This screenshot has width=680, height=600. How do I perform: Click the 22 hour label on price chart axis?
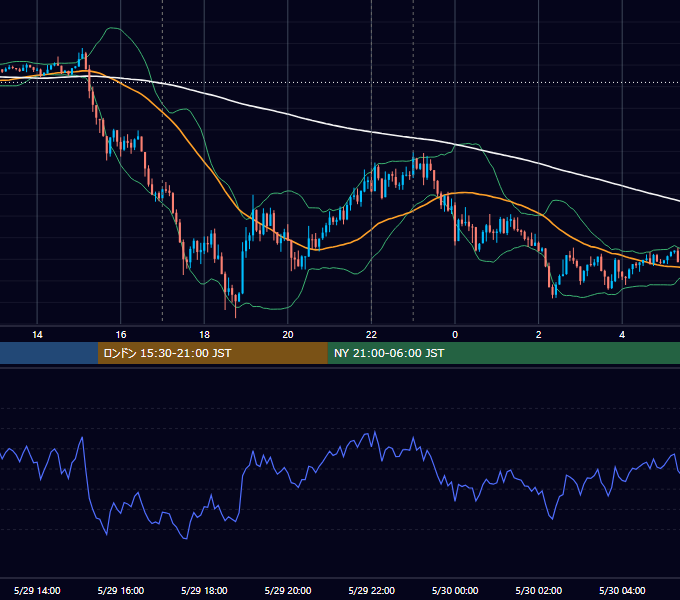371,335
